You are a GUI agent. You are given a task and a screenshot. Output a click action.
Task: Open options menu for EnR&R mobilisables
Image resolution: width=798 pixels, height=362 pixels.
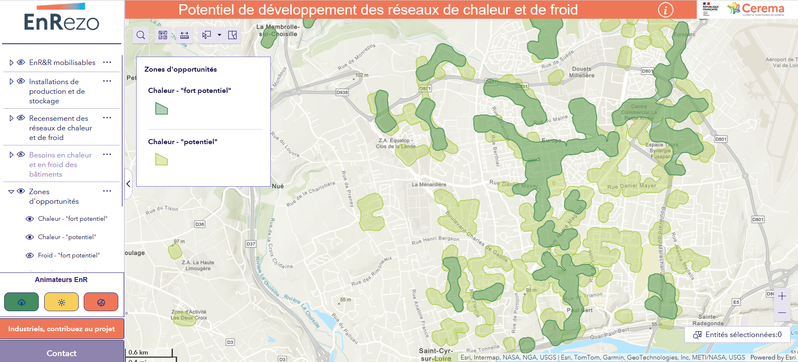click(107, 62)
